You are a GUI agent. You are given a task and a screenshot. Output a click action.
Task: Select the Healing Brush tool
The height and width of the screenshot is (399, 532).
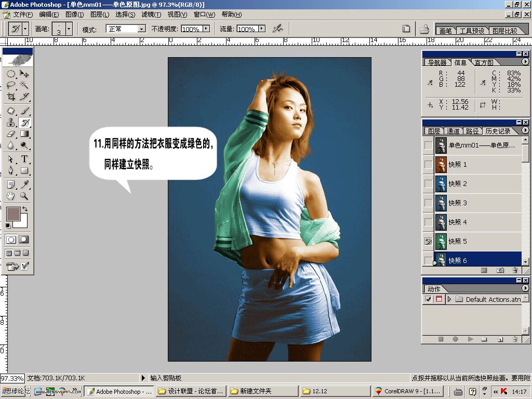[11, 111]
